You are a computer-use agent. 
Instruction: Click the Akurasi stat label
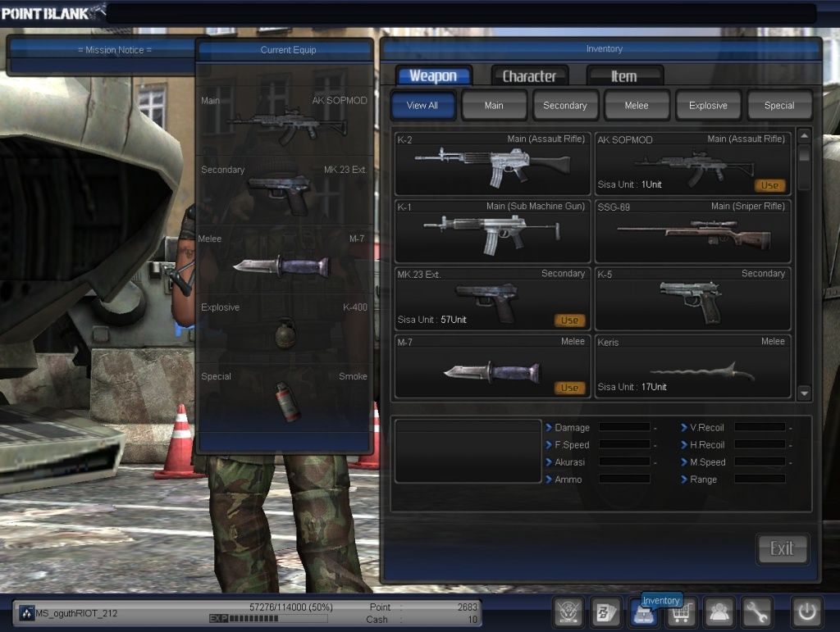pos(569,461)
